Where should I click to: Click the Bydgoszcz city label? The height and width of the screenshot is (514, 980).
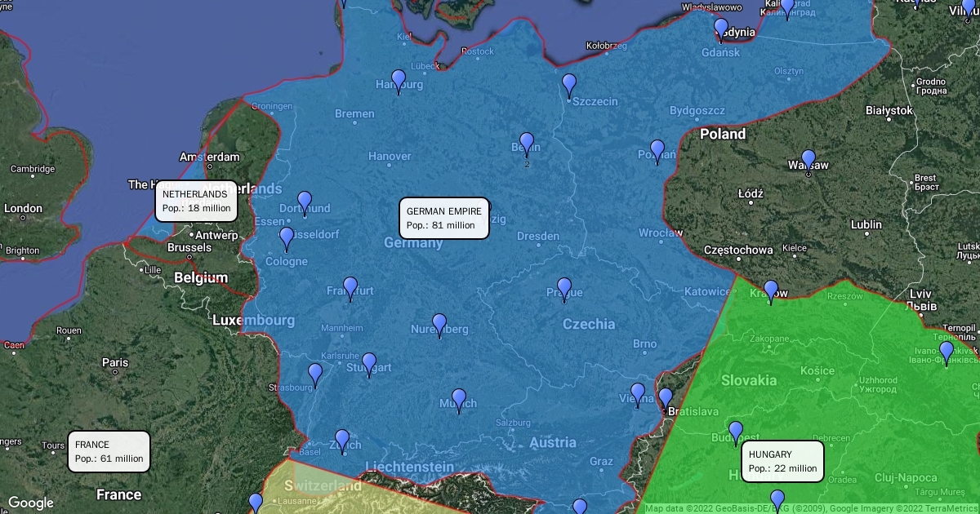click(697, 110)
